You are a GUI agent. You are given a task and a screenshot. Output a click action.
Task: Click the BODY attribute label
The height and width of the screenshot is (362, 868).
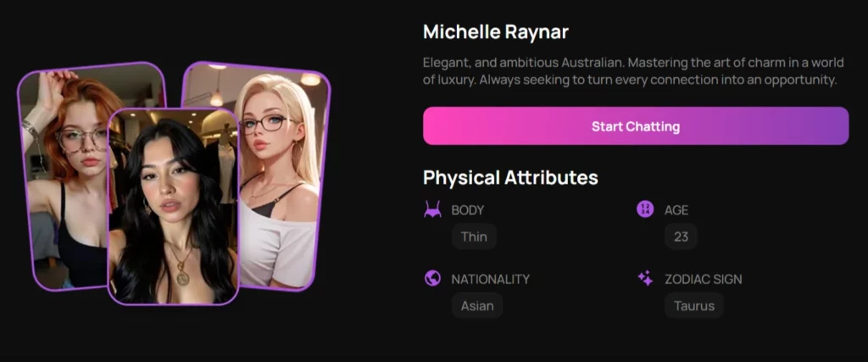point(468,210)
